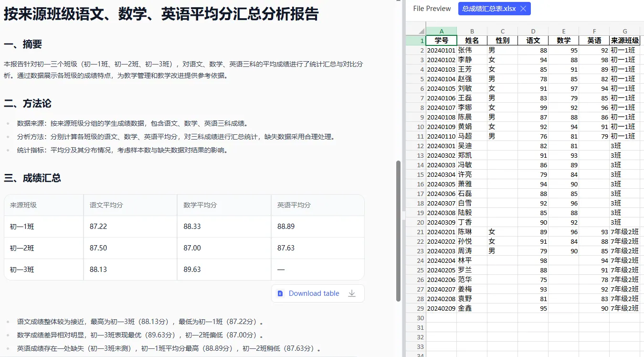Screen dimensions: 644x357
Task: Click the scroll-up arrow above the report scrollbar
Action: (x=399, y=1)
